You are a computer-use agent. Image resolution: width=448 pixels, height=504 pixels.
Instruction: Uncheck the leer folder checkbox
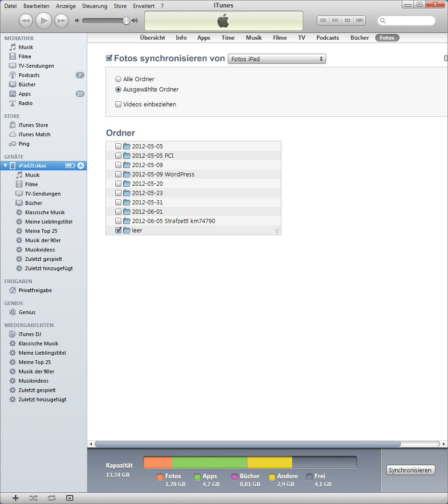[118, 230]
